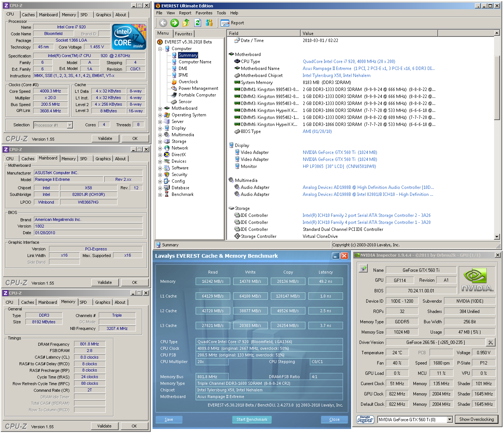Expand the Benchmark tree node
504x433 pixels.
point(160,195)
